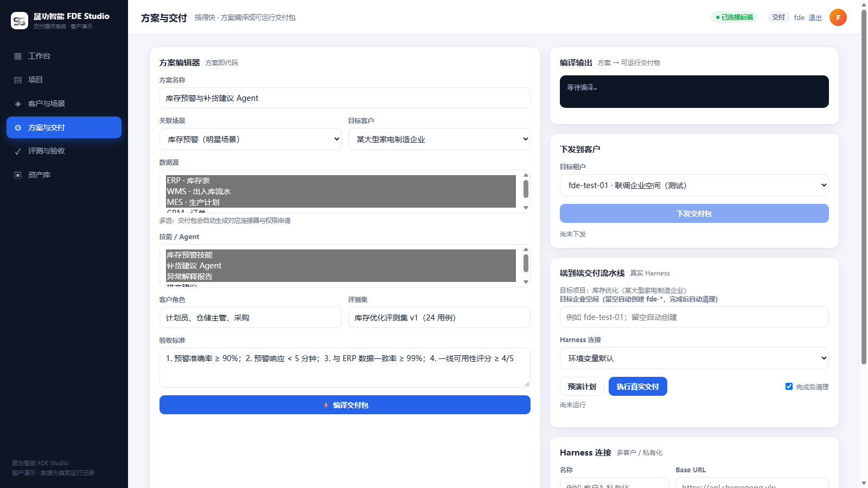Viewport: 868px width, 488px height.
Task: Select '库存预警技能' in skills list
Action: pyautogui.click(x=341, y=255)
